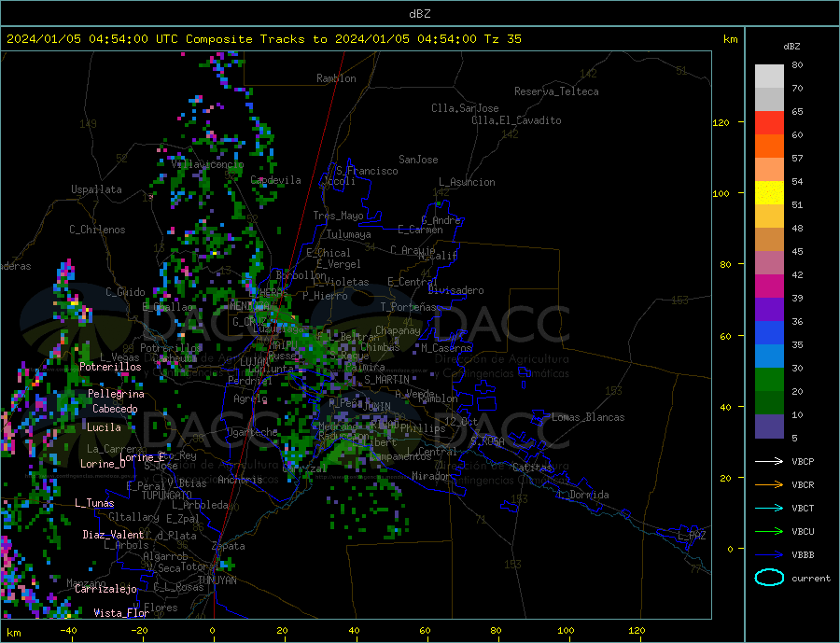Click the cyan VBCT arrow symbol
840x643 pixels.
pos(769,508)
